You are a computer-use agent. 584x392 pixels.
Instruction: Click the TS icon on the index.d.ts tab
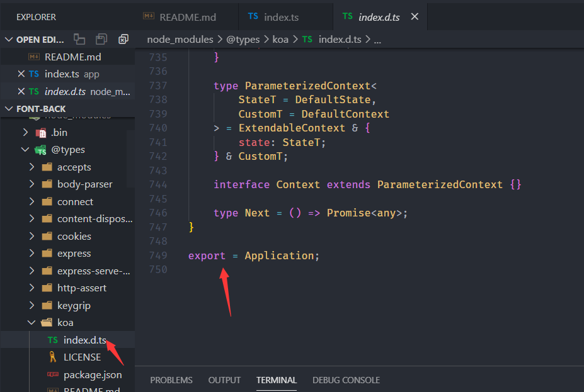[348, 16]
